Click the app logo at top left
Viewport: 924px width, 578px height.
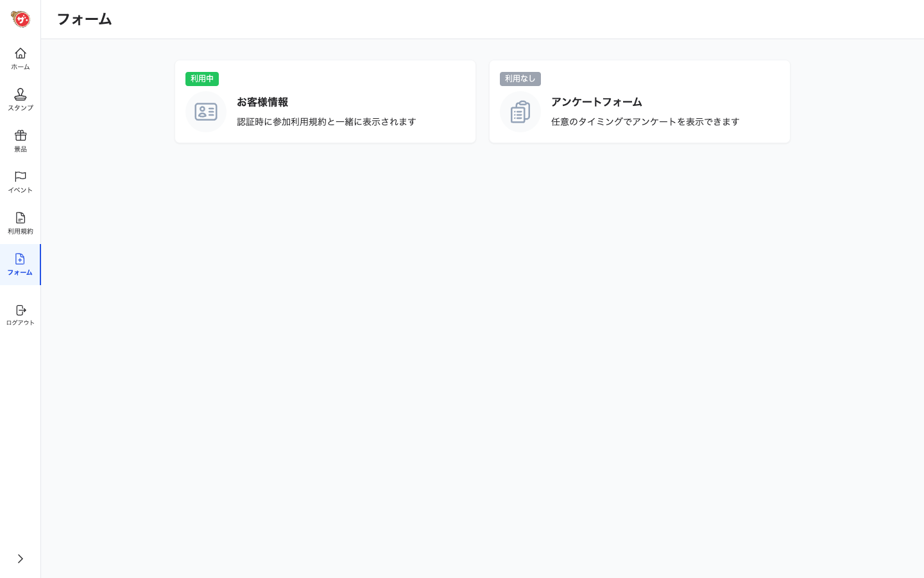20,19
